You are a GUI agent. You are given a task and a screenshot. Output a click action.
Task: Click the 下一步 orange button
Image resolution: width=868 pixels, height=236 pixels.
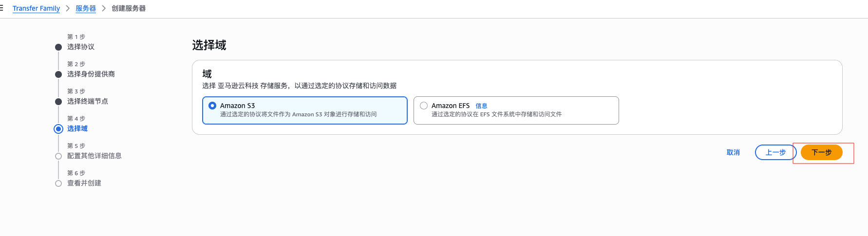(x=822, y=152)
